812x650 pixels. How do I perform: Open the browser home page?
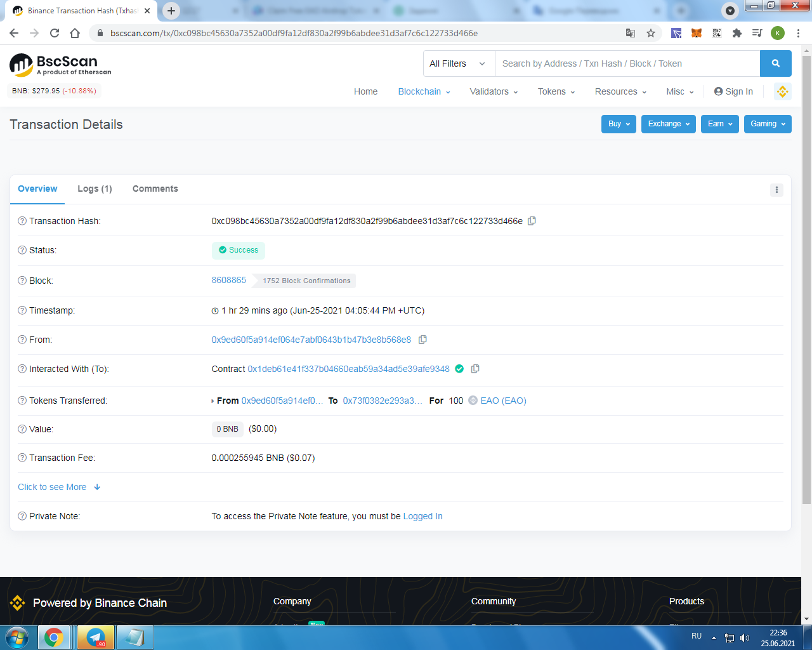[75, 33]
